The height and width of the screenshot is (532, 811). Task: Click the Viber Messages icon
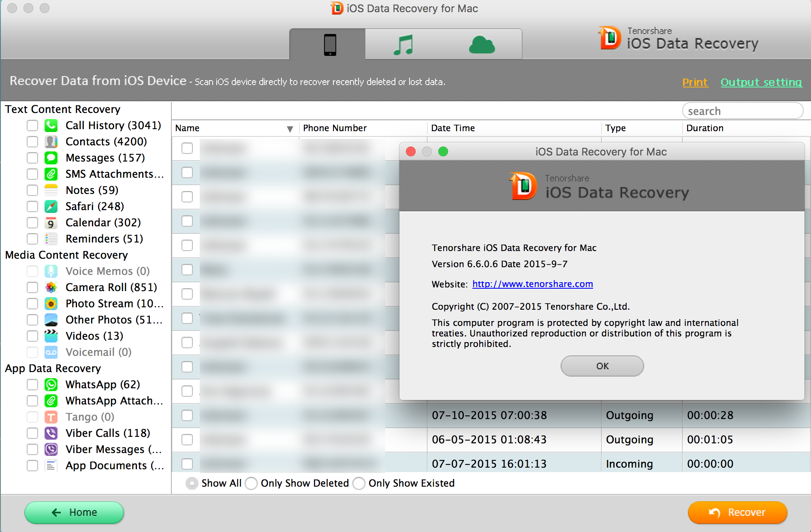pos(51,449)
